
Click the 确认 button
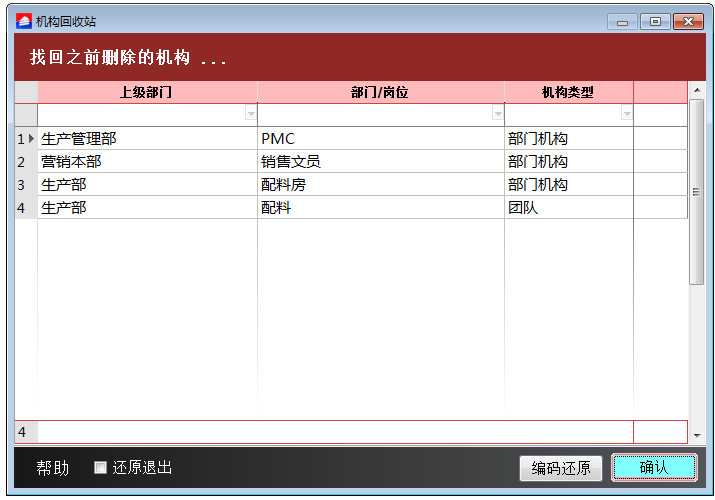pyautogui.click(x=654, y=467)
